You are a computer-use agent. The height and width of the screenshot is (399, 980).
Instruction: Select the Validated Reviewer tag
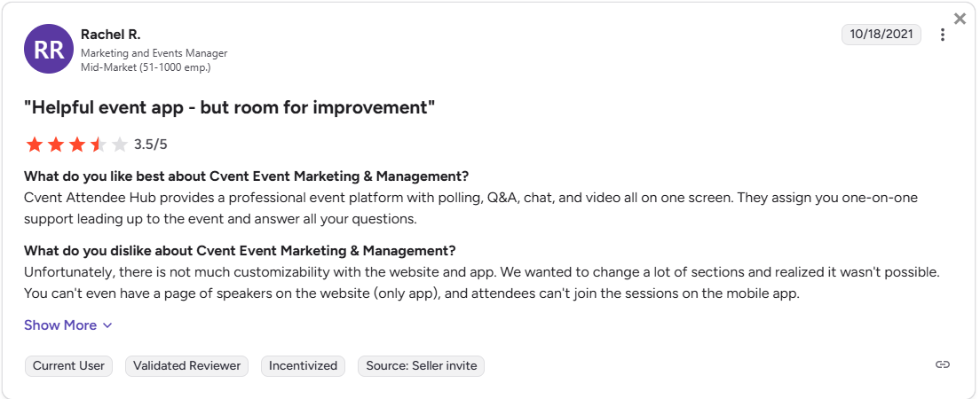click(186, 365)
